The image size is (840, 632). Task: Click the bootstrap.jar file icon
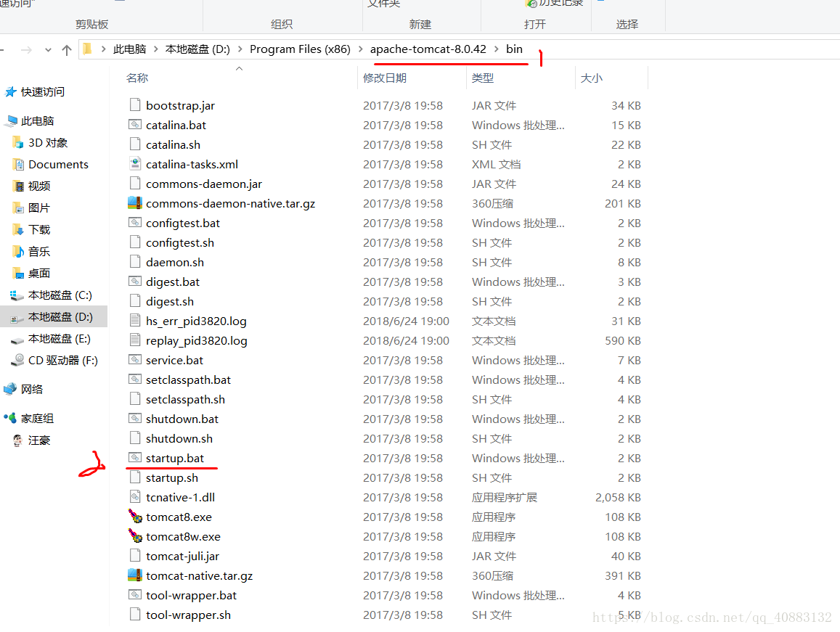tap(135, 105)
